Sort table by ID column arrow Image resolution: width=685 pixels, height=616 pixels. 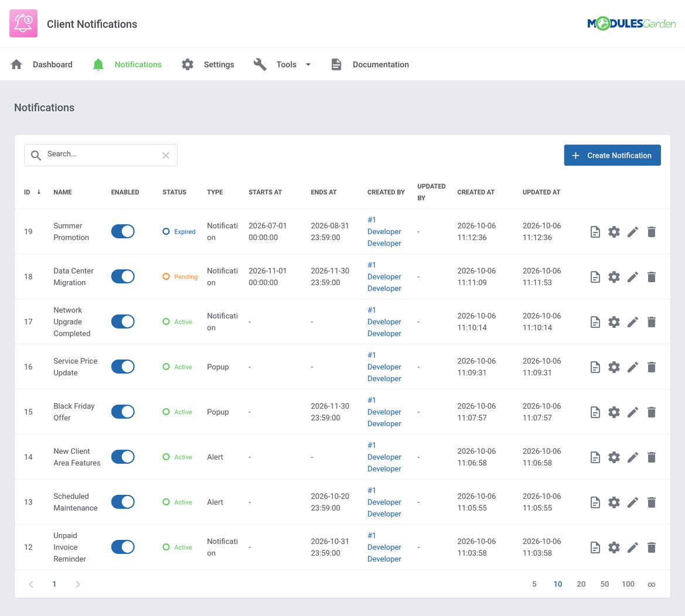[x=39, y=192]
